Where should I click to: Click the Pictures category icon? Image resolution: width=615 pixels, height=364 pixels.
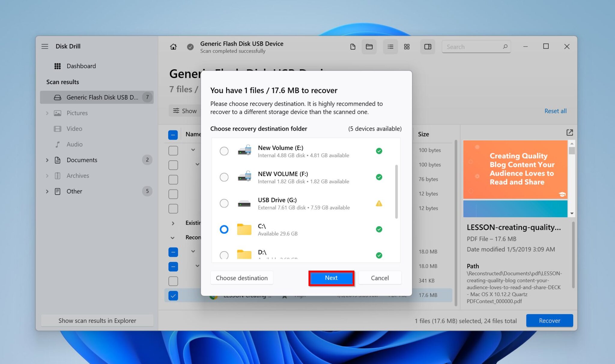[x=57, y=113]
